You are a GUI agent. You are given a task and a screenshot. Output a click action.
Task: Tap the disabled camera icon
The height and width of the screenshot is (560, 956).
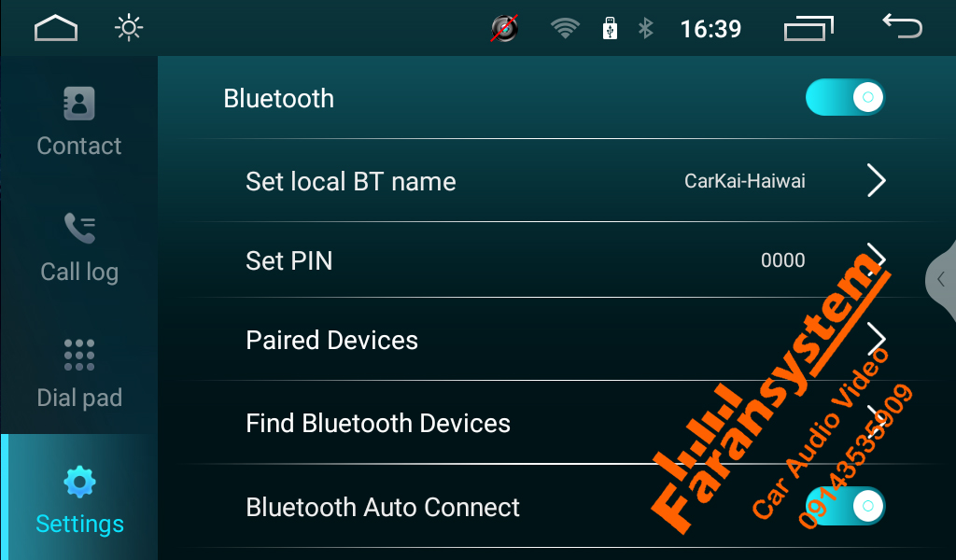coord(505,28)
